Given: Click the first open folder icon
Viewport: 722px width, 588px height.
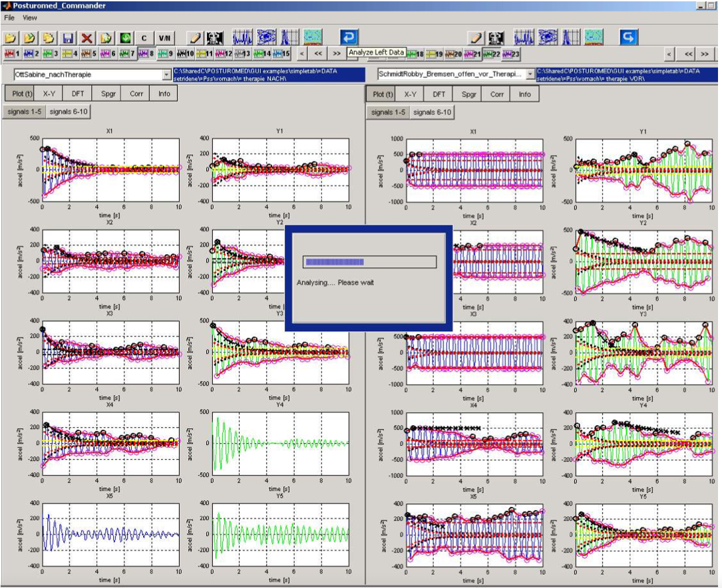Looking at the screenshot, I should point(11,37).
